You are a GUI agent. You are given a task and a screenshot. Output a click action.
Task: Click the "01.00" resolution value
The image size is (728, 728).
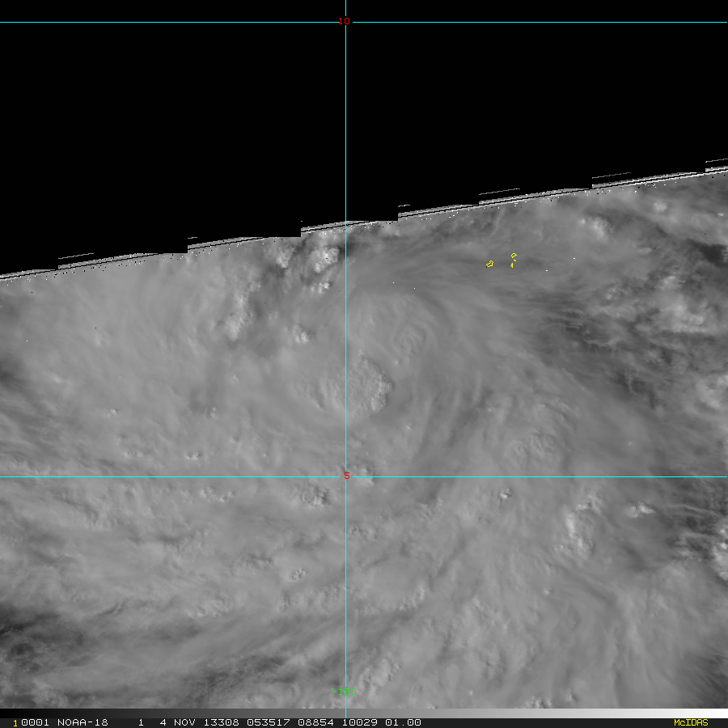[x=403, y=722]
